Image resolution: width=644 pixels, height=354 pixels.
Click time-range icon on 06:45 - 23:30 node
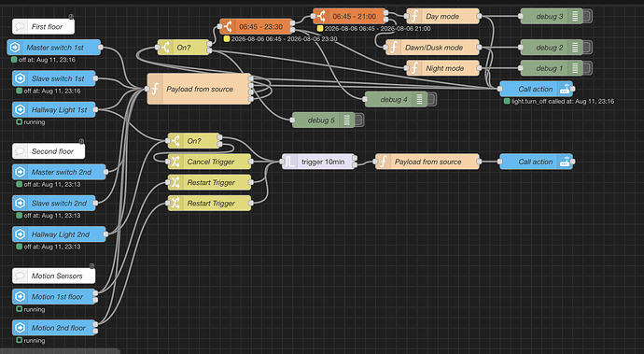pyautogui.click(x=227, y=27)
